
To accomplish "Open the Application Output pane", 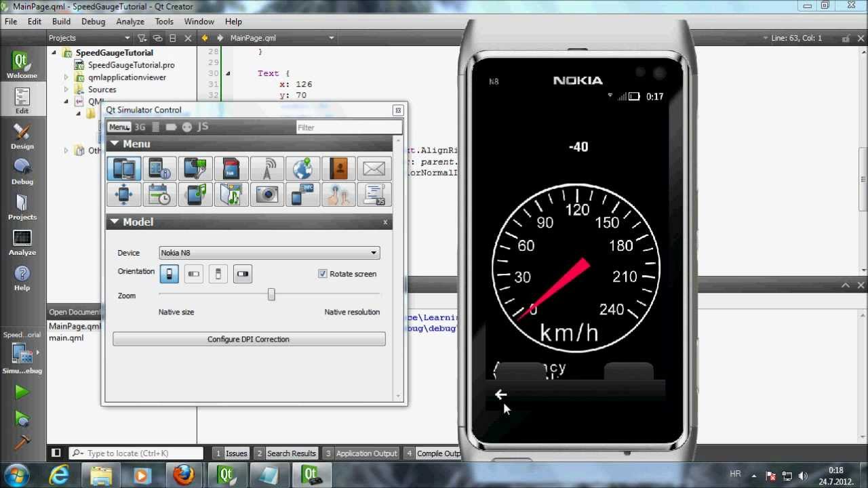I will (361, 453).
